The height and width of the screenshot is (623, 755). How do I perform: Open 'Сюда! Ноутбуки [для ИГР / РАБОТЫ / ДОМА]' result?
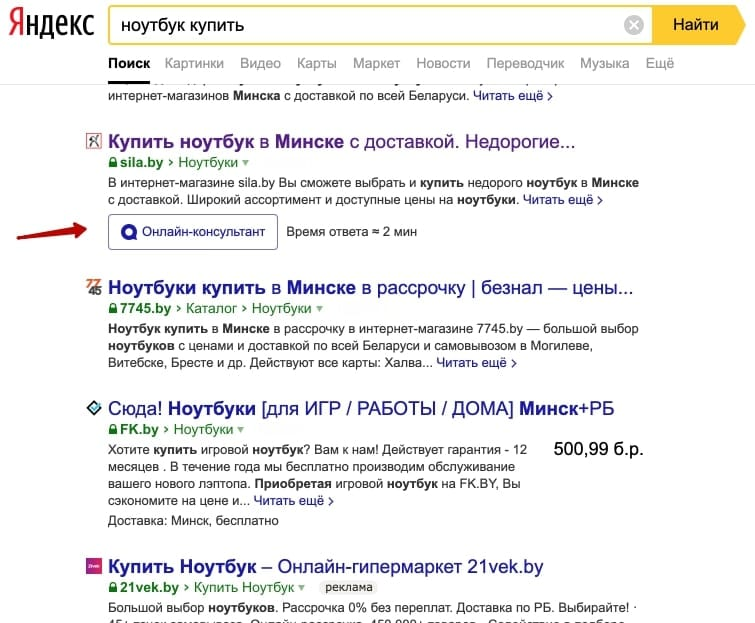pos(361,408)
